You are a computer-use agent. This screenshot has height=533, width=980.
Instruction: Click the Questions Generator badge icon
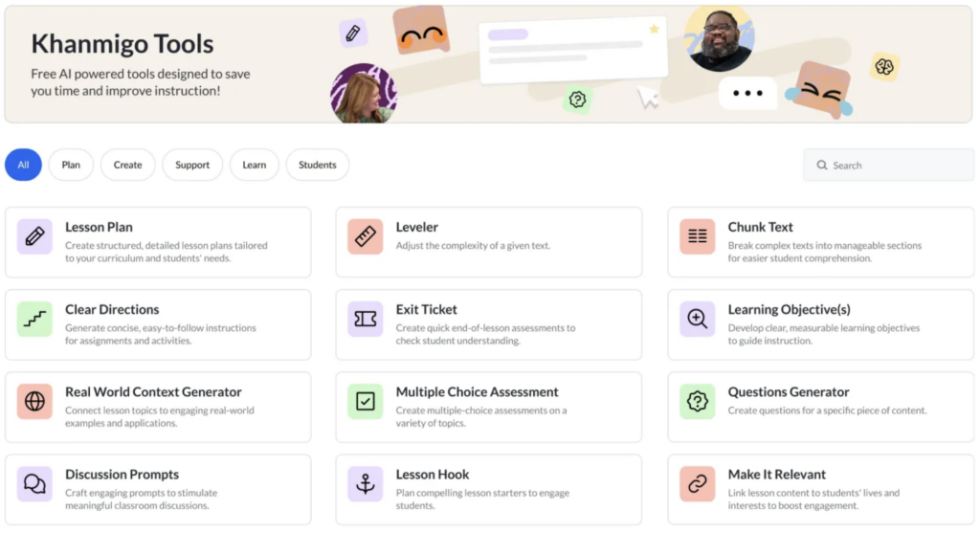click(698, 402)
